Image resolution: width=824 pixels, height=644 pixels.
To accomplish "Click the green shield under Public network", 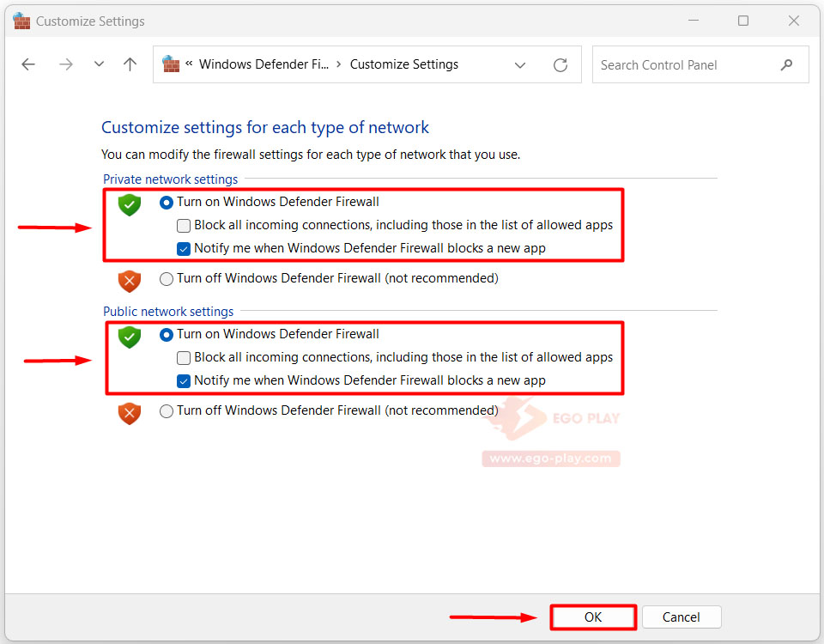I will click(130, 337).
